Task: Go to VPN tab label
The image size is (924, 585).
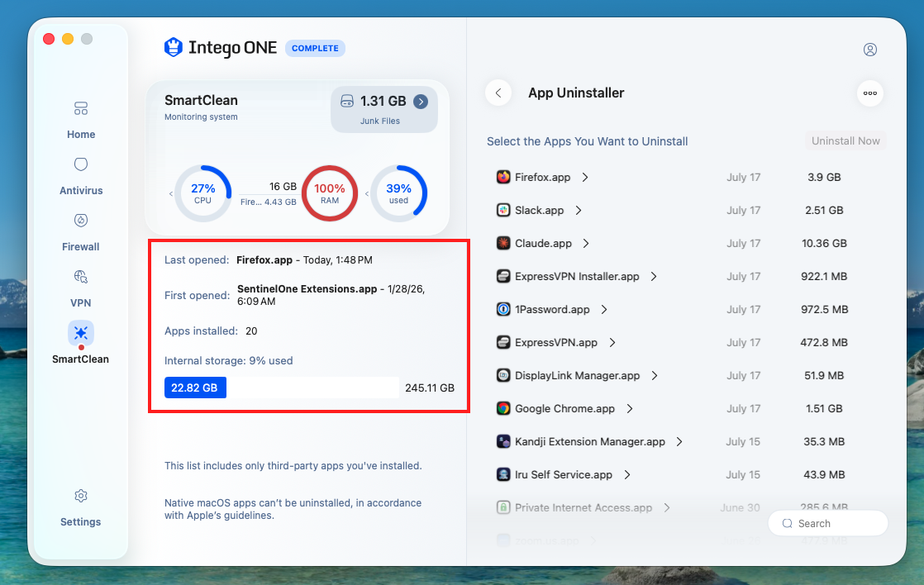Action: [x=81, y=302]
